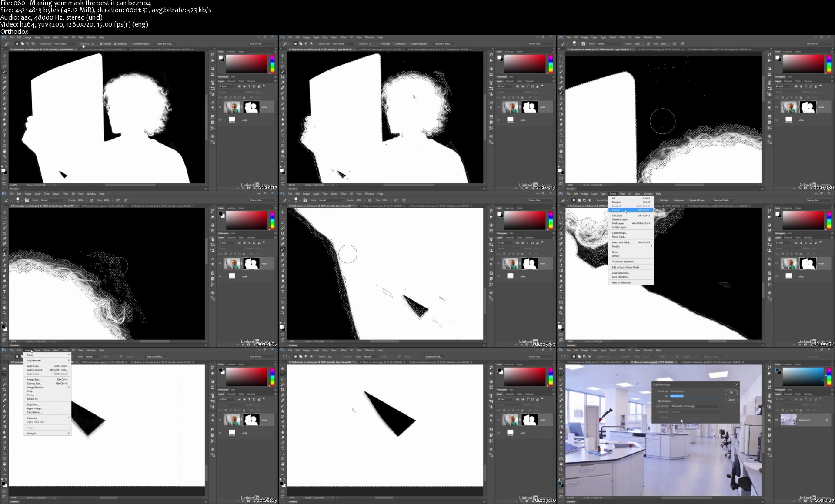Expand the Adjustments submenu in the Image menu

[34, 361]
